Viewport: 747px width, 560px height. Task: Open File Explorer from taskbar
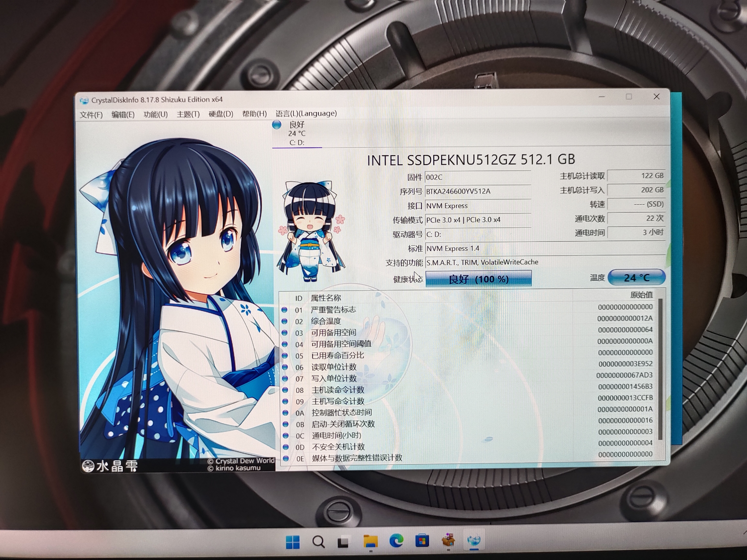coord(370,541)
